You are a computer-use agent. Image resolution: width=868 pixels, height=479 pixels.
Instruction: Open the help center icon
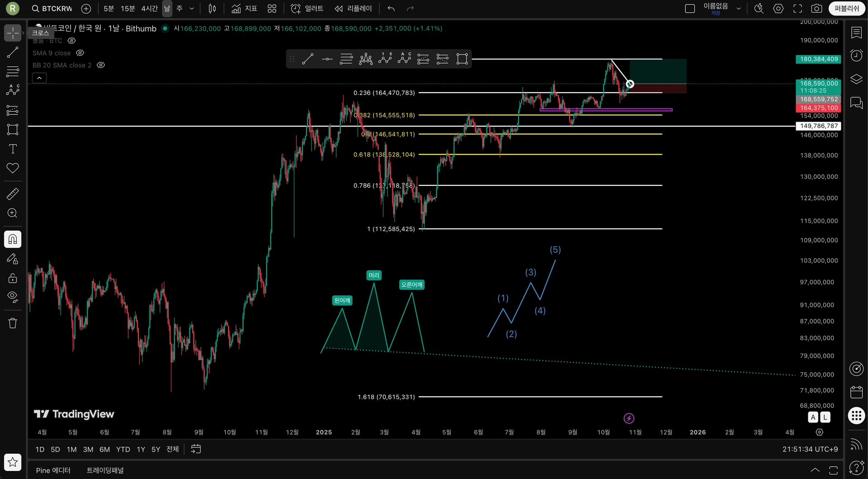[856, 468]
